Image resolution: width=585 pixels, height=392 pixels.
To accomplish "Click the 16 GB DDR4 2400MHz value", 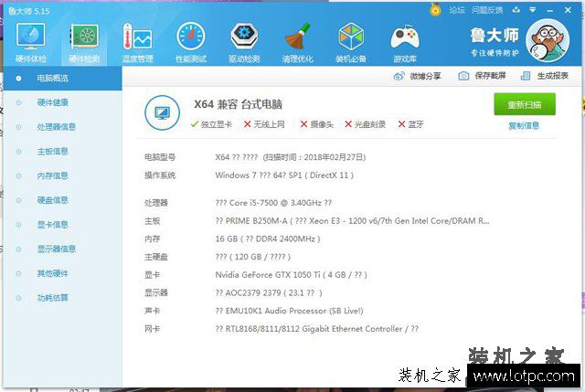I will (268, 239).
